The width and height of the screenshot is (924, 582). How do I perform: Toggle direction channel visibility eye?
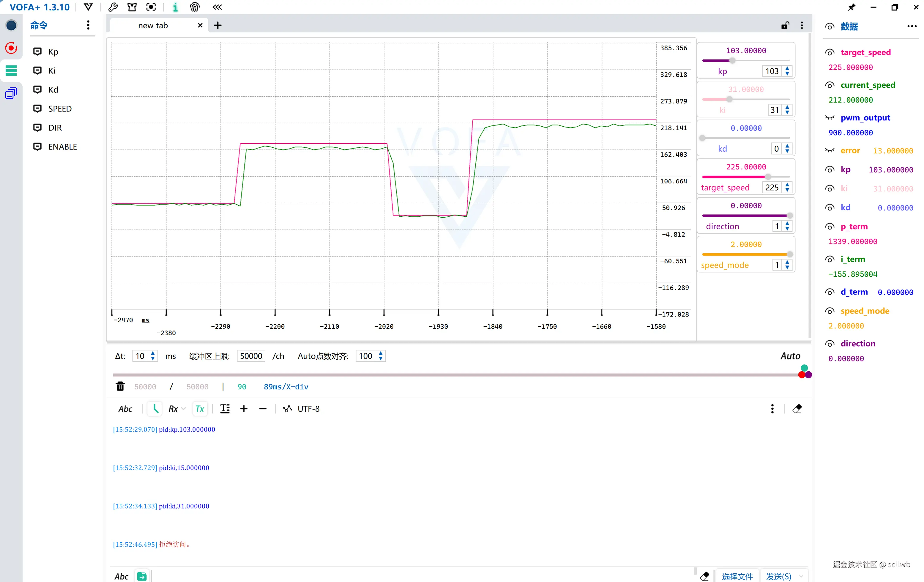coord(830,344)
